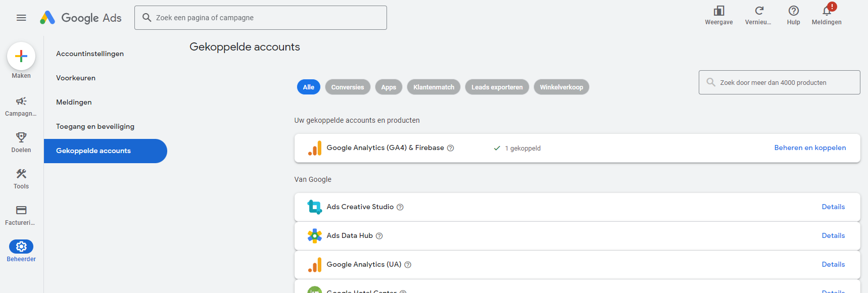Focus the Zoek door meer dan 4000 producten field
The width and height of the screenshot is (868, 293).
click(780, 82)
